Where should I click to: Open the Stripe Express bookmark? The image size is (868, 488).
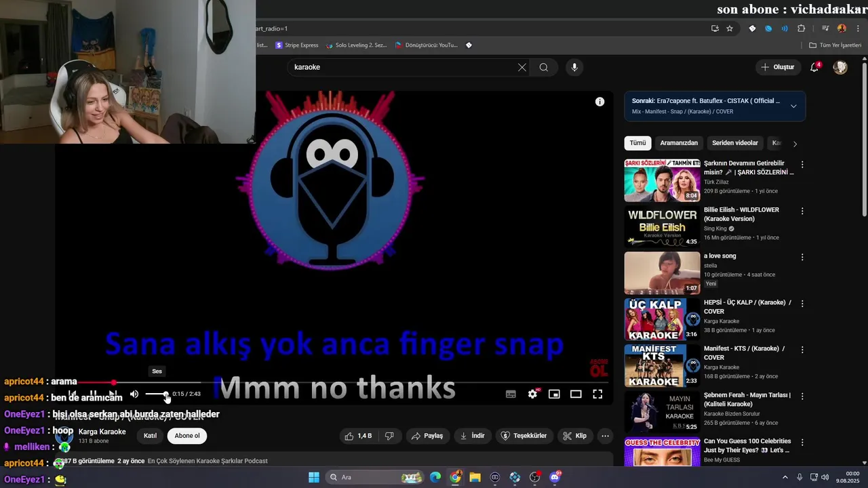297,45
